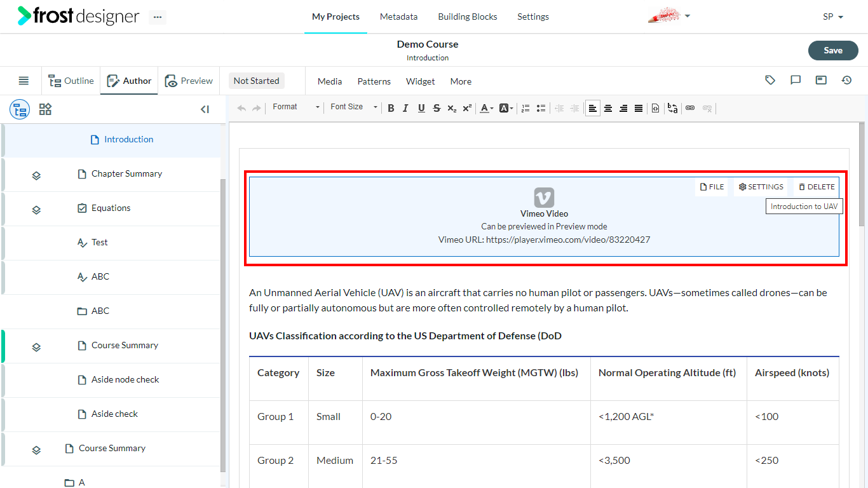Screen dimensions: 868x488
Task: Justify the text
Action: coord(639,108)
